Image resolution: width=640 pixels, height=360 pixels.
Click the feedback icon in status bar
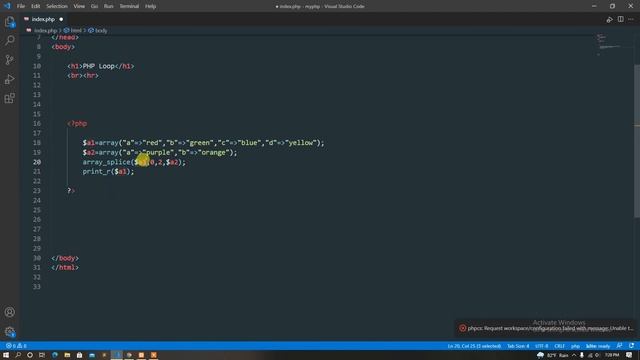pos(620,346)
